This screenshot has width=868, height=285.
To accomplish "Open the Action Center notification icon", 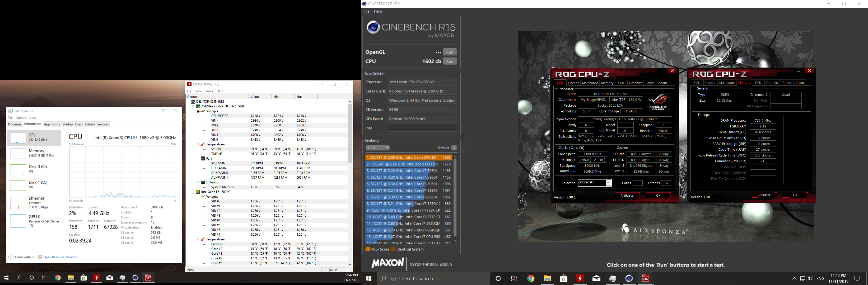I will point(857,279).
